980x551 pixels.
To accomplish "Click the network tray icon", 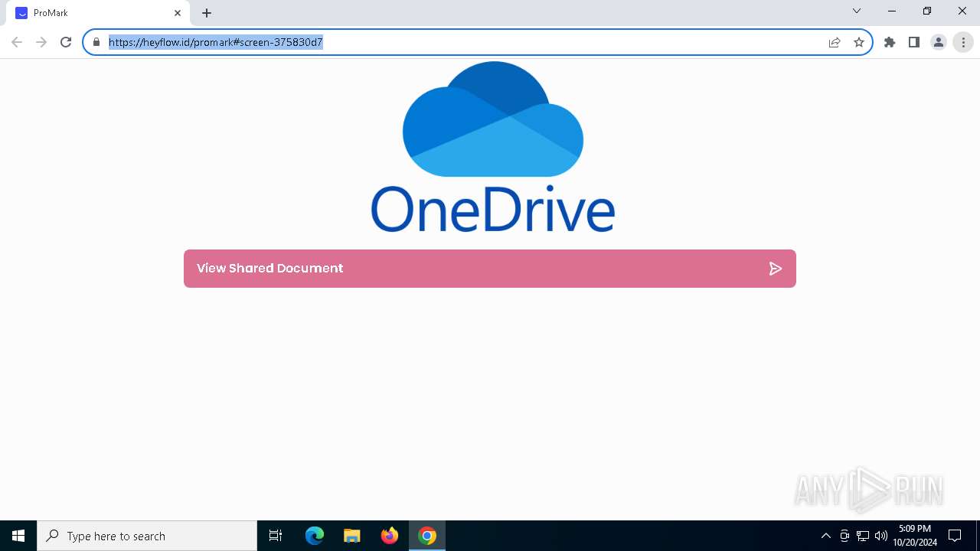I will (863, 536).
